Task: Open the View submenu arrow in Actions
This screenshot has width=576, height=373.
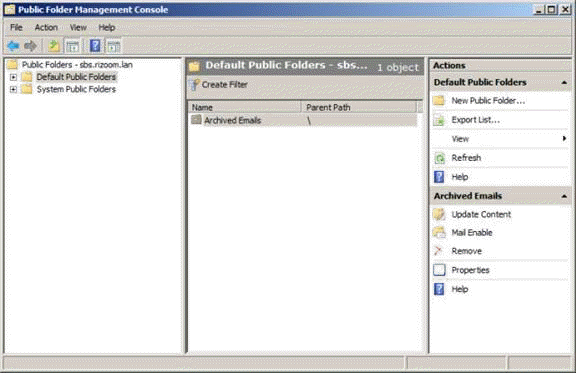Action: 564,139
